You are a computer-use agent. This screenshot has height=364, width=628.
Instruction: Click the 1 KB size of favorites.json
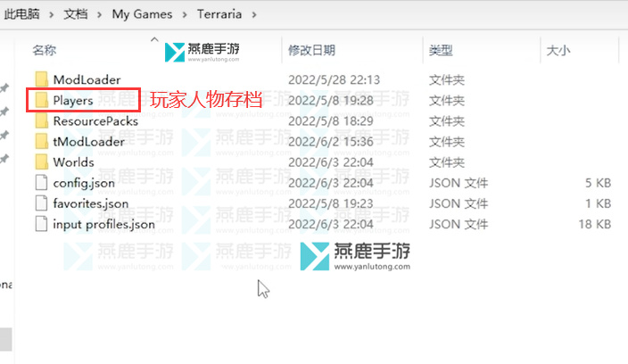[598, 203]
